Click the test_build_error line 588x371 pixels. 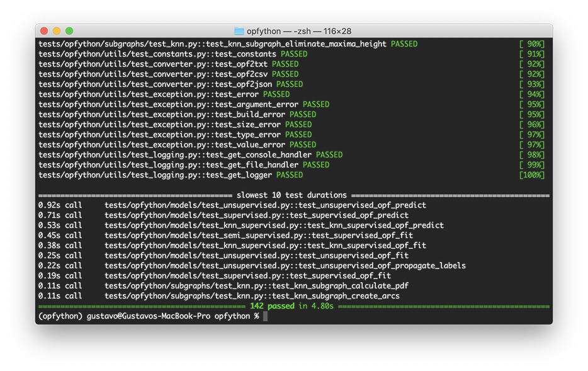(x=178, y=115)
